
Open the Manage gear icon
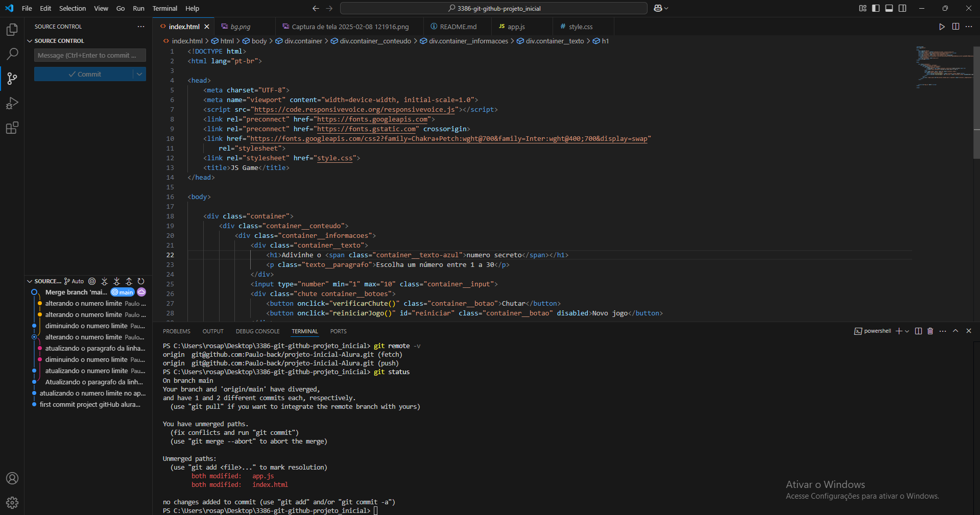click(x=12, y=503)
